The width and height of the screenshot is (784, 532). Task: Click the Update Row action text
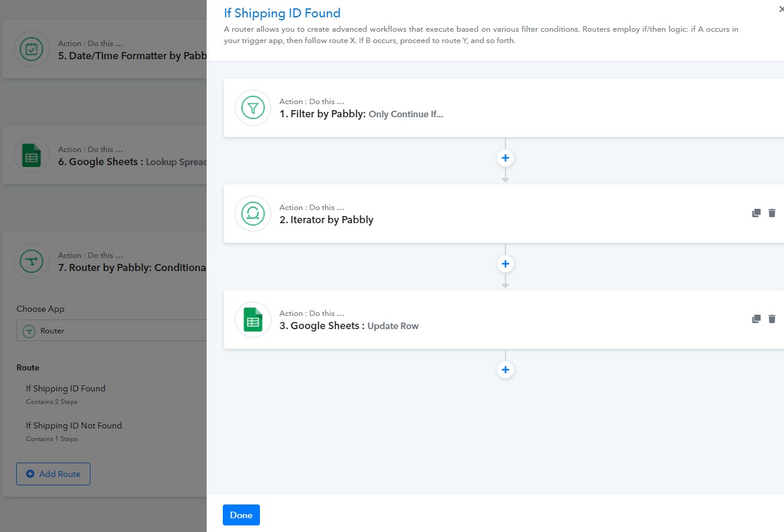(x=393, y=326)
